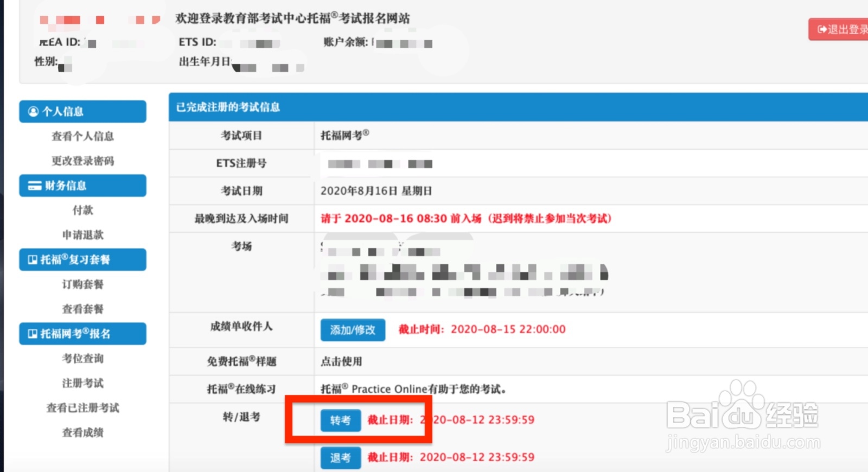Open 查看成绩 in the sidebar

click(x=82, y=432)
